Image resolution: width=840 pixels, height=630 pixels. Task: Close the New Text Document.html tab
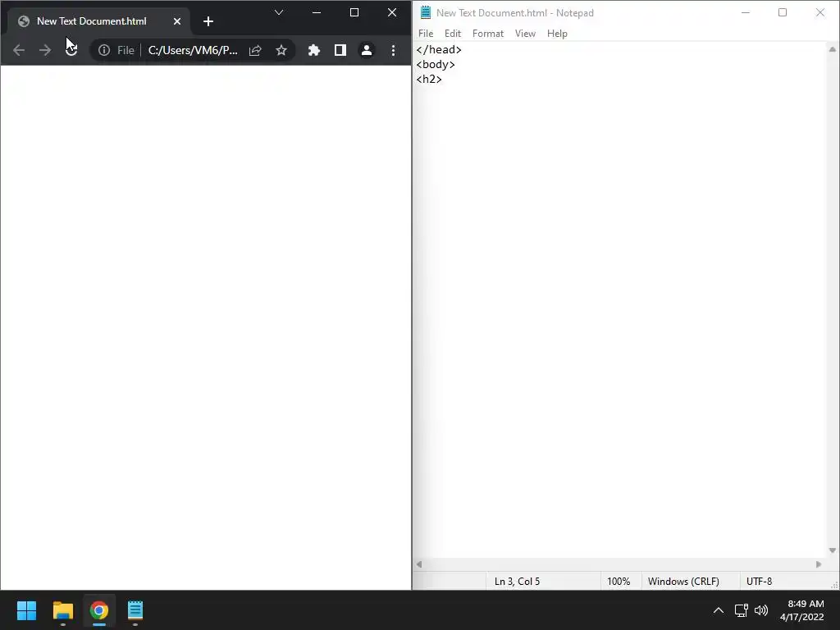point(177,21)
